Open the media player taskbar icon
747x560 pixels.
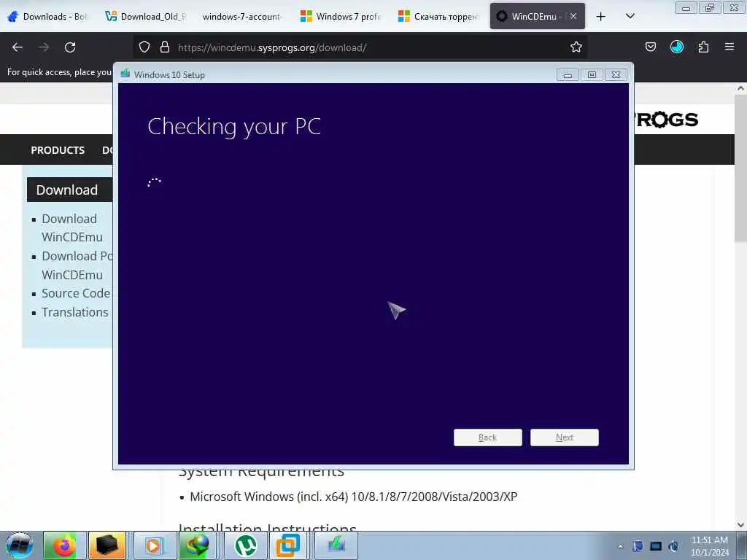point(154,545)
